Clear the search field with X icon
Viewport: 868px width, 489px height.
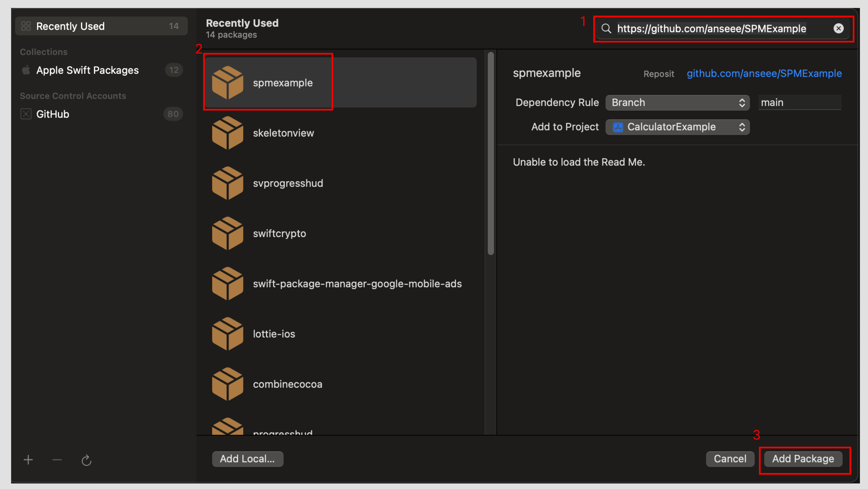(838, 28)
